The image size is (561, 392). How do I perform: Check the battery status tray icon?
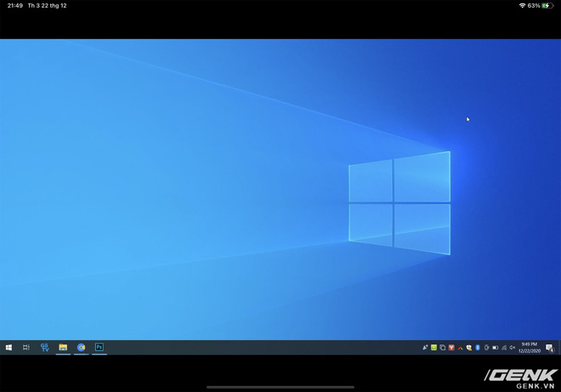pos(496,348)
